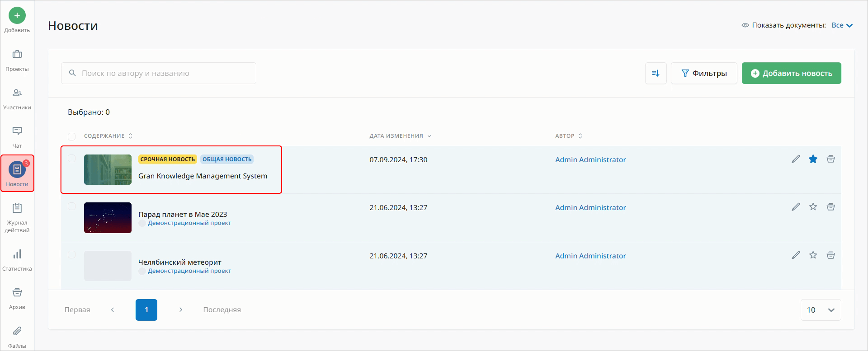868x351 pixels.
Task: Check the Парад планет в Мае 2023 row checkbox
Action: [71, 206]
